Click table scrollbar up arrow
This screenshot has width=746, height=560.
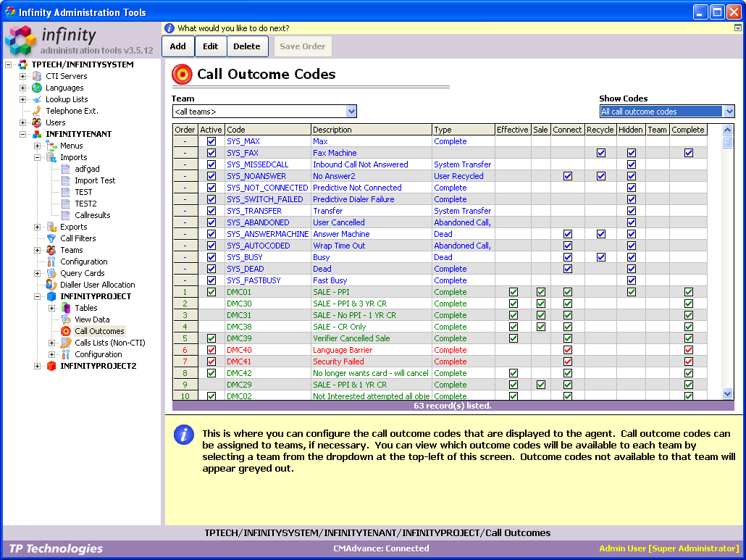coord(727,130)
